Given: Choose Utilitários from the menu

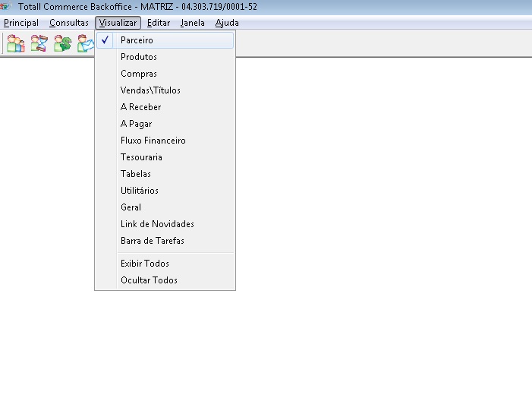Looking at the screenshot, I should 165,190.
